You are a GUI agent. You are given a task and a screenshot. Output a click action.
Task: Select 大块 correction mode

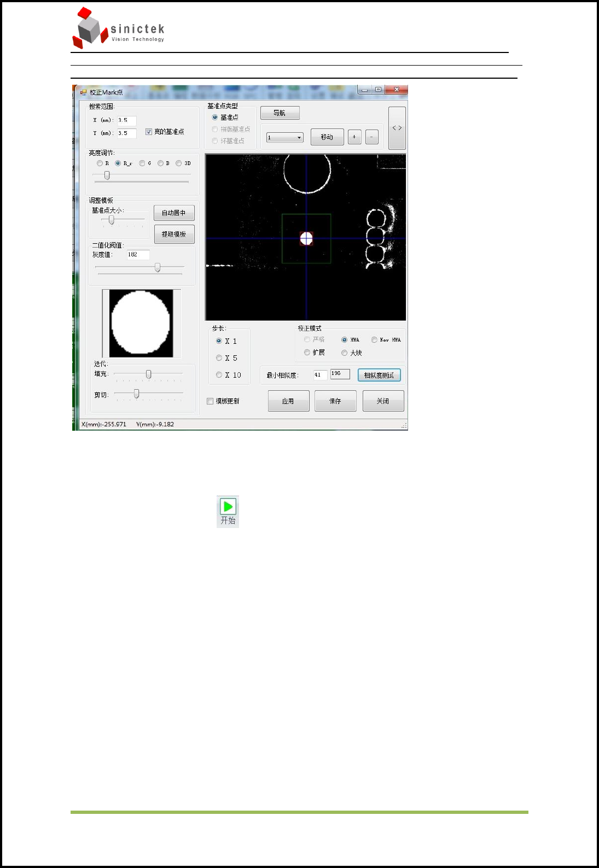[345, 353]
